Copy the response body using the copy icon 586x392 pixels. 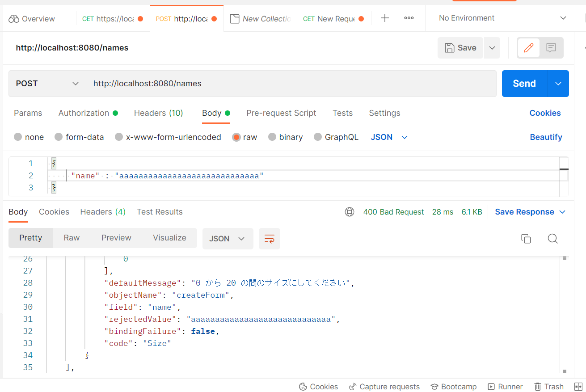[526, 238]
